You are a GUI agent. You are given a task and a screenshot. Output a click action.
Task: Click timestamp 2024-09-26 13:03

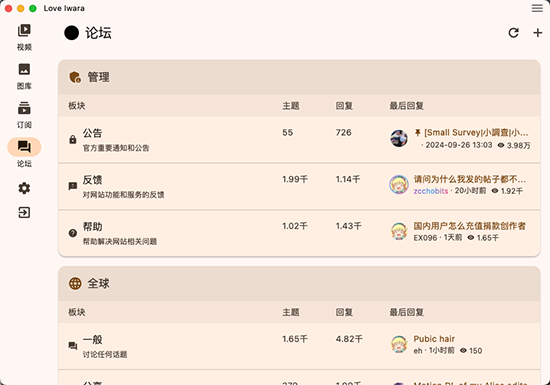pyautogui.click(x=459, y=145)
